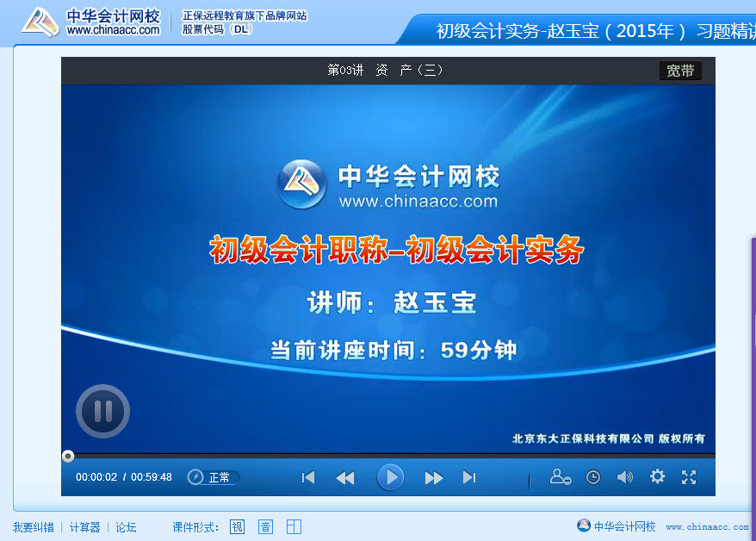The height and width of the screenshot is (541, 756).
Task: Switch to audio courseware format 音
Action: (x=265, y=526)
